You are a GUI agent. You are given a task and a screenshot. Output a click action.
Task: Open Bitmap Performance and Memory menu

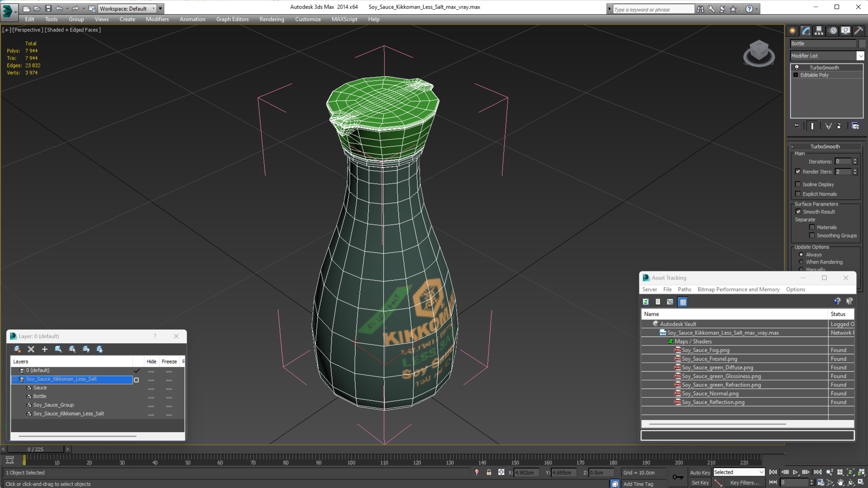coord(739,289)
